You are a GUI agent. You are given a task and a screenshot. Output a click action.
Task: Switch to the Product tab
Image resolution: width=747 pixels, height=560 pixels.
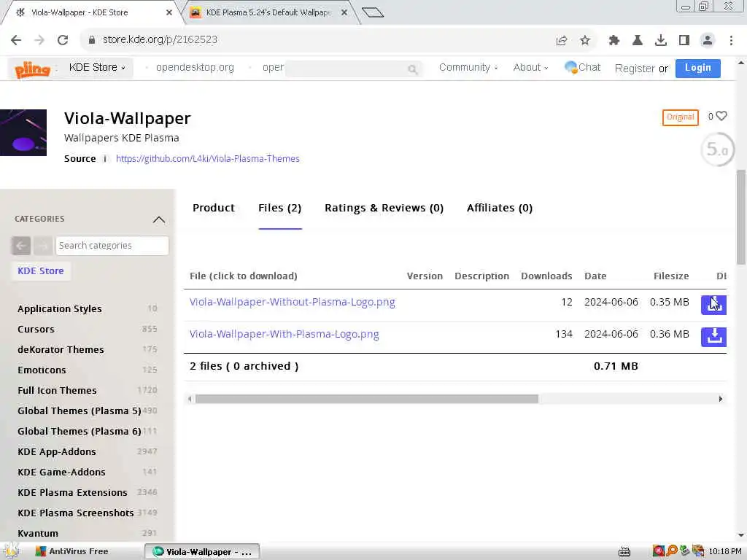coord(214,208)
